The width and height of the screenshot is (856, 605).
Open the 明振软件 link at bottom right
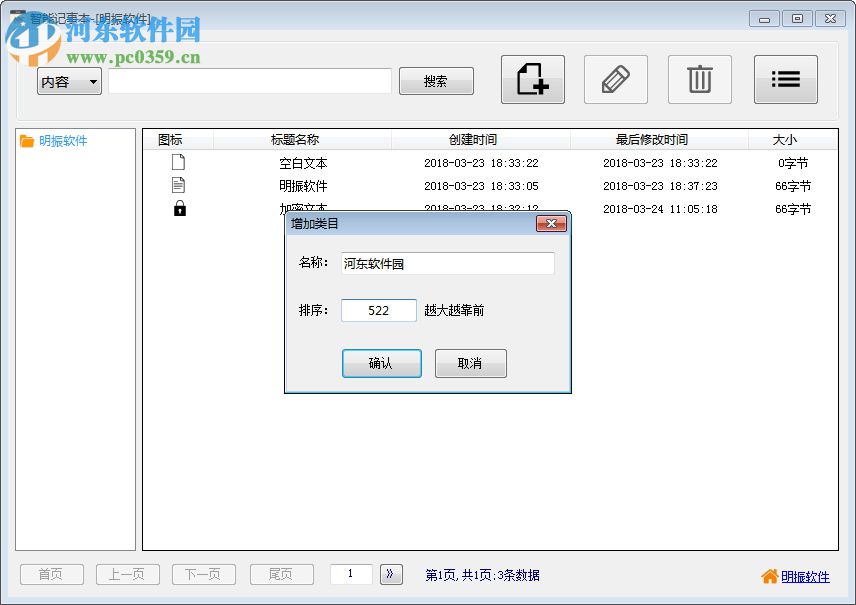805,577
